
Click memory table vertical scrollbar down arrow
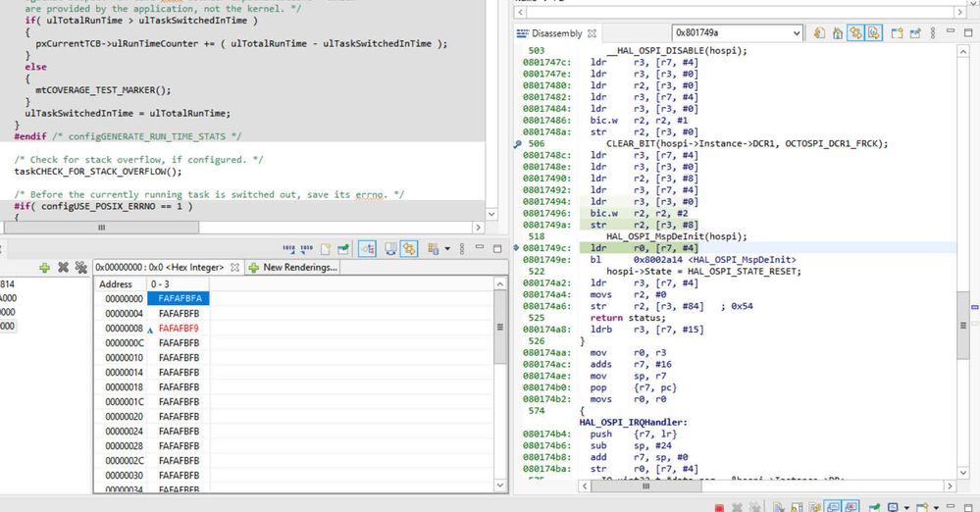click(500, 486)
